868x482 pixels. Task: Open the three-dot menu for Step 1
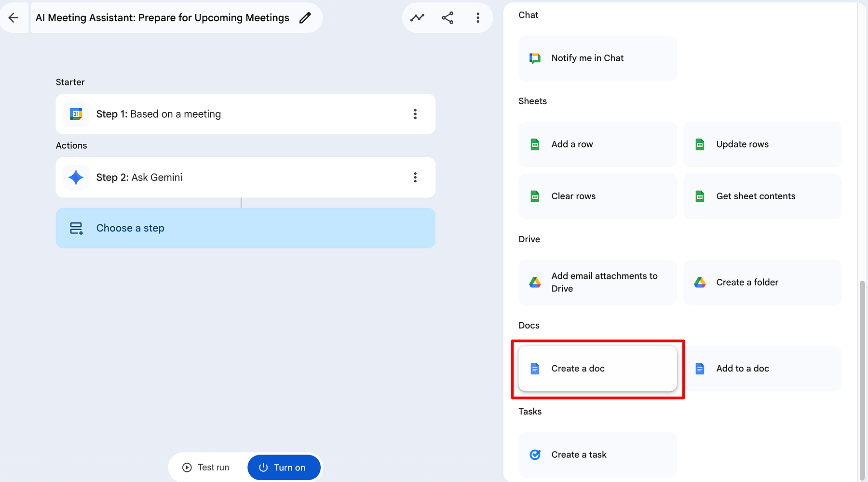click(x=415, y=114)
